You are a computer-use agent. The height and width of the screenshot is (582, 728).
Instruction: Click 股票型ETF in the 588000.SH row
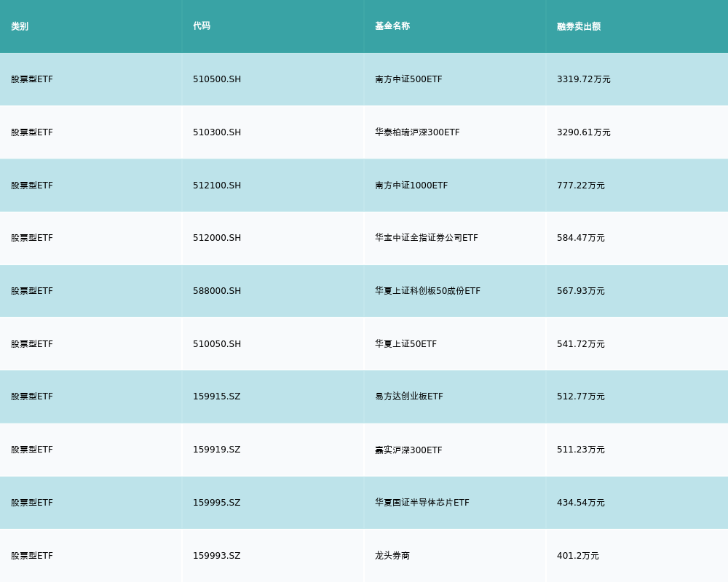point(32,291)
